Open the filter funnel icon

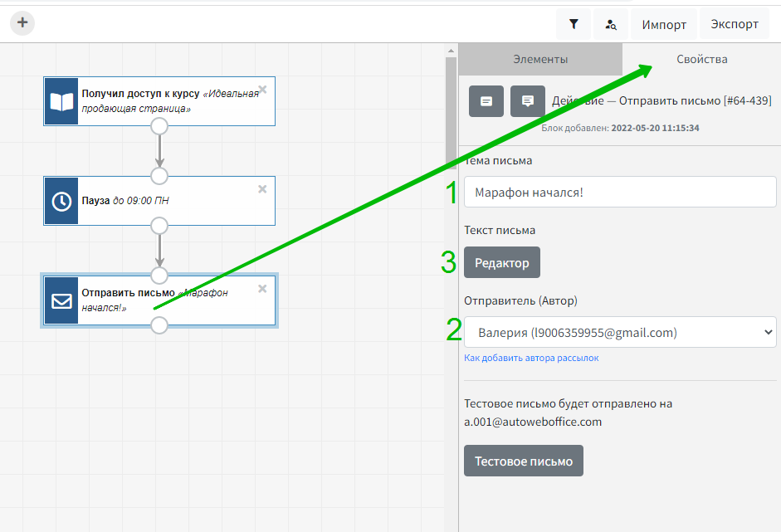pos(574,24)
